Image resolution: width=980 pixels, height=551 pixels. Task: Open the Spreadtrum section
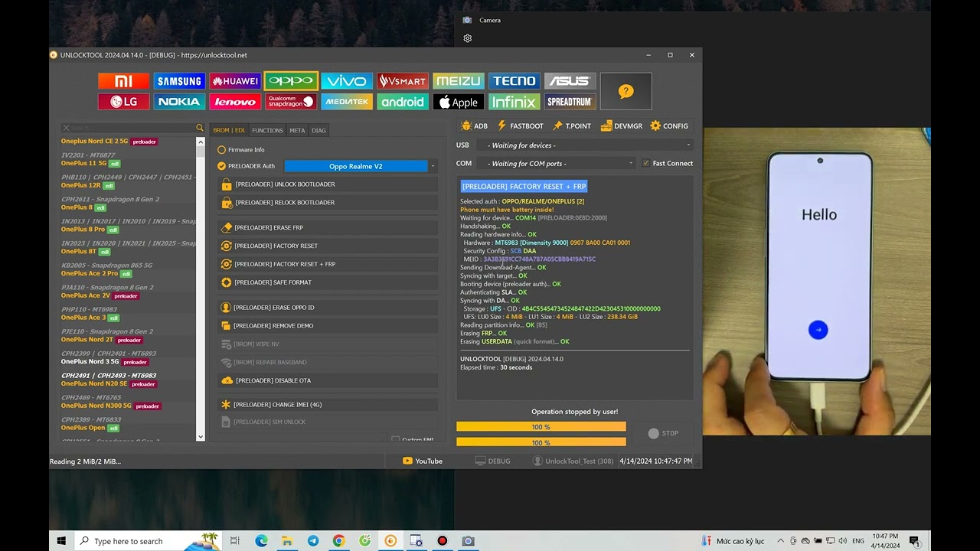(570, 102)
